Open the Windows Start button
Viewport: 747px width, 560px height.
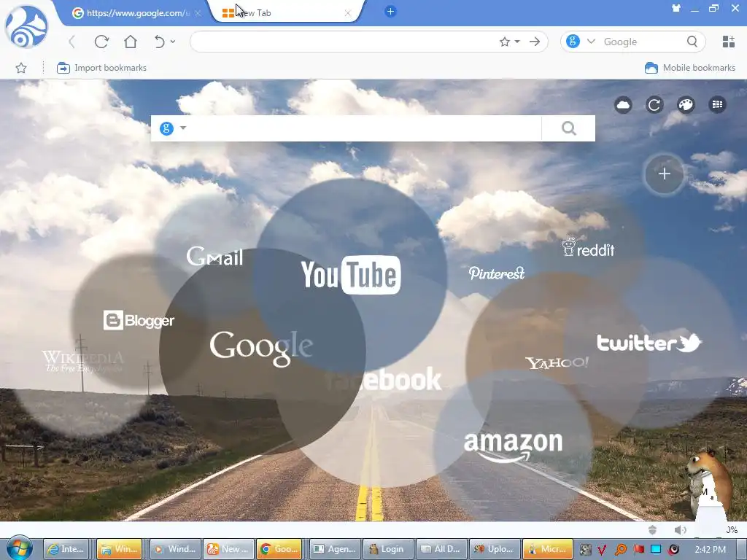[x=20, y=548]
